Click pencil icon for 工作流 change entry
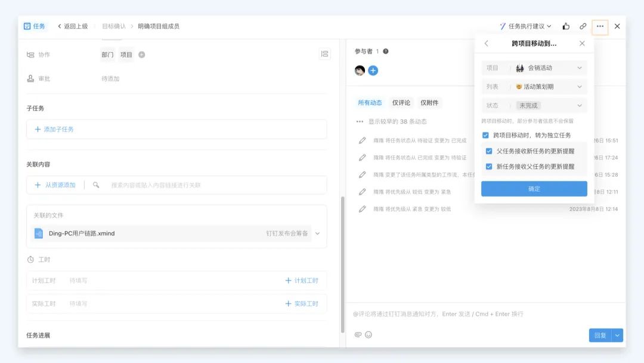The width and height of the screenshot is (644, 363). tap(362, 175)
